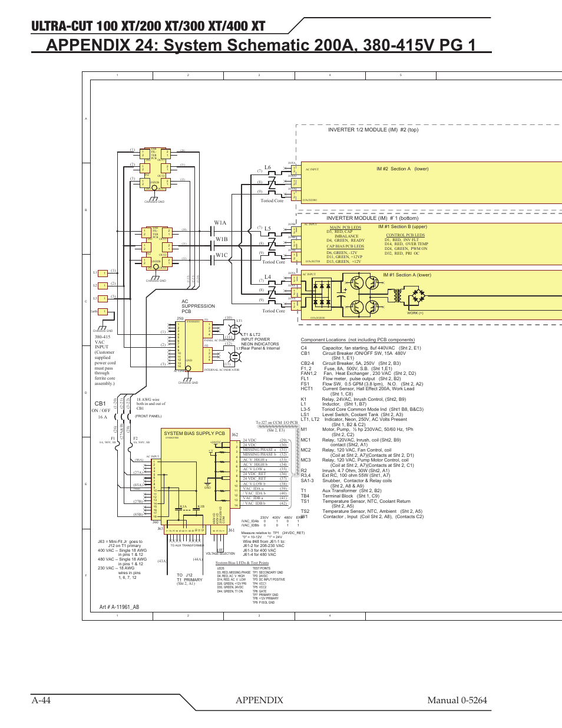Click the T1 Aux Transformer row

341,490
